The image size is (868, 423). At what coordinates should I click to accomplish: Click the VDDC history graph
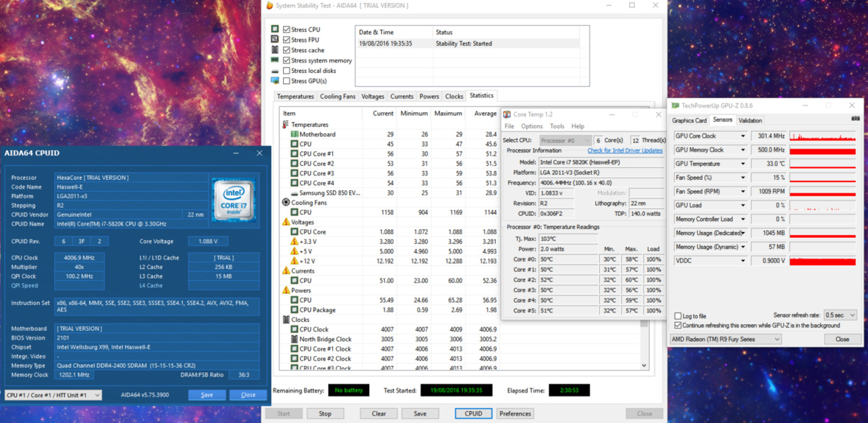click(x=822, y=260)
